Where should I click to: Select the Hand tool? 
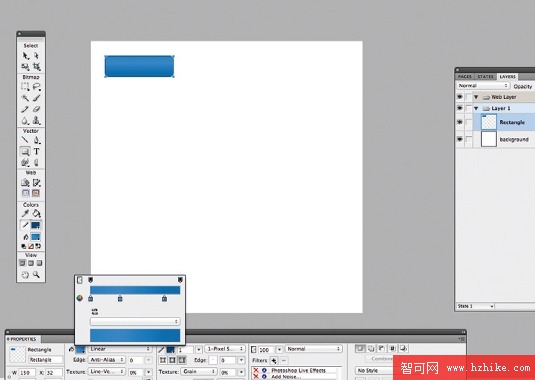point(25,275)
